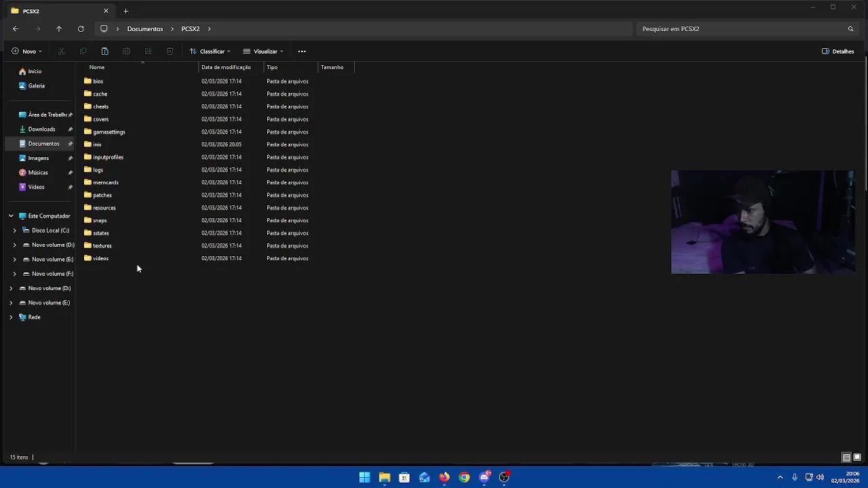Viewport: 868px width, 488px height.
Task: Open Outlook from taskbar
Action: [425, 477]
